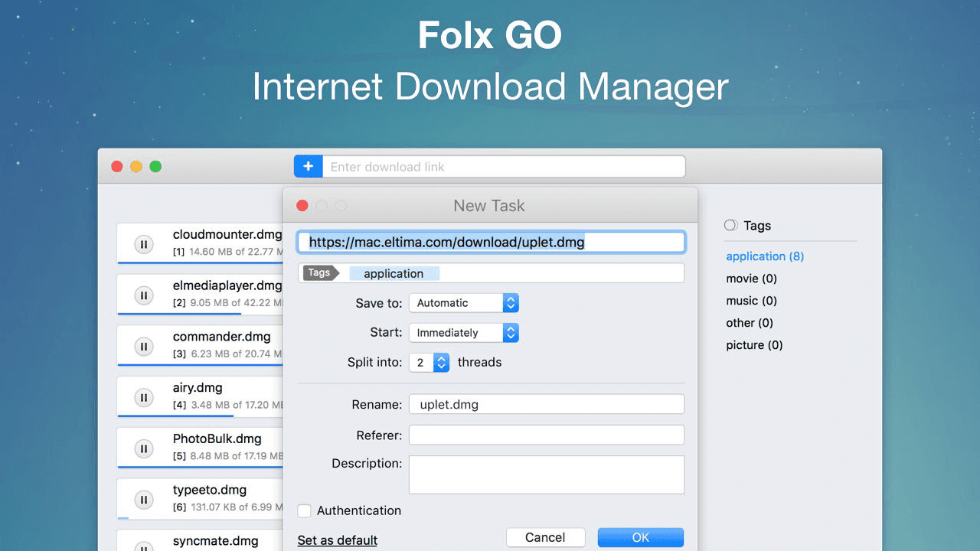Click the URL field in New Task
980x551 pixels.
(x=491, y=243)
